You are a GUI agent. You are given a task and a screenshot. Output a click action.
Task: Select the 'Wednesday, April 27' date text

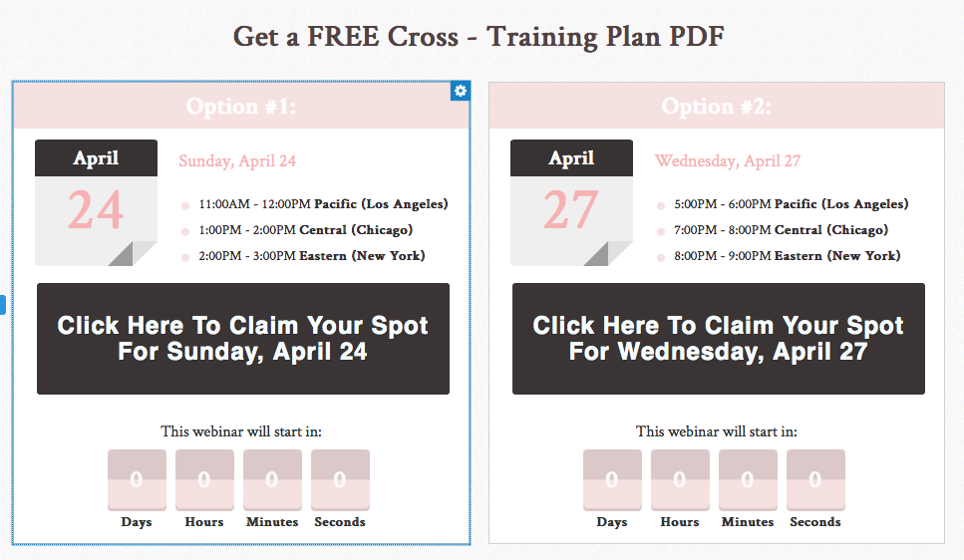728,161
